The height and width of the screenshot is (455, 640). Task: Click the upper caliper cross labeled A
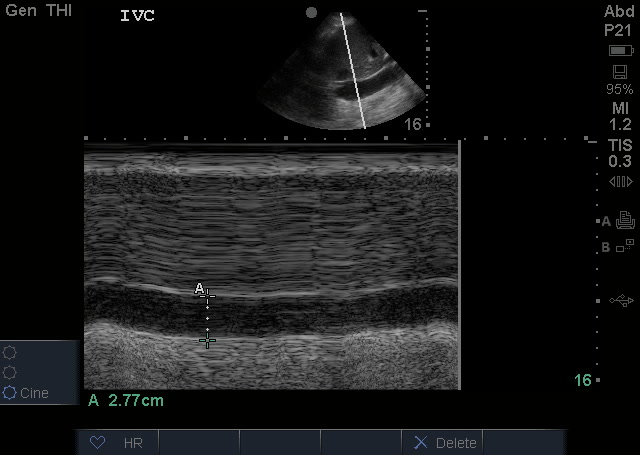coord(208,296)
